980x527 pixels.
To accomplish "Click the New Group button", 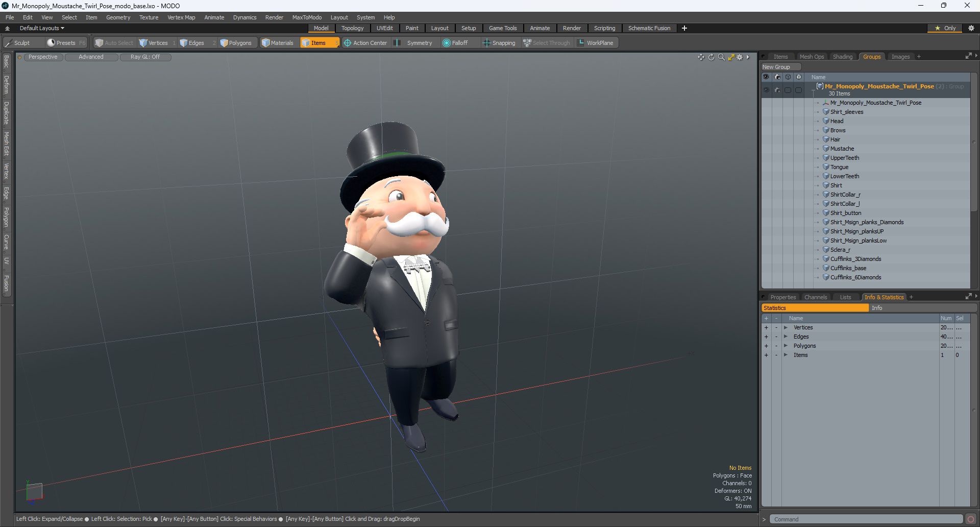I will point(781,67).
